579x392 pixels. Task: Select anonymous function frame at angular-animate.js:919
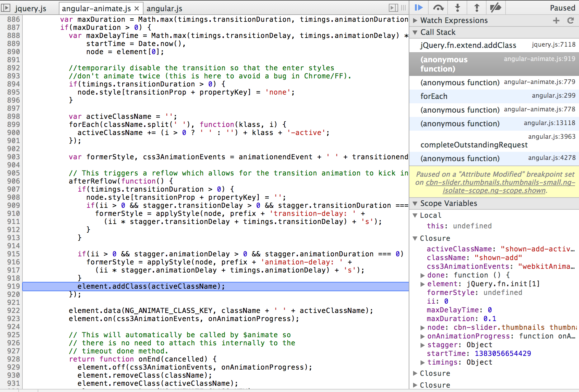tap(494, 64)
